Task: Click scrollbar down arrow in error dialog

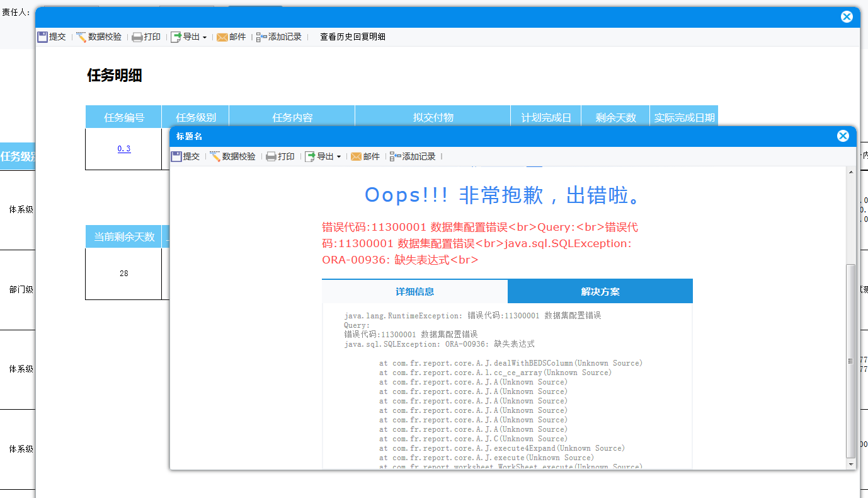Action: 851,464
